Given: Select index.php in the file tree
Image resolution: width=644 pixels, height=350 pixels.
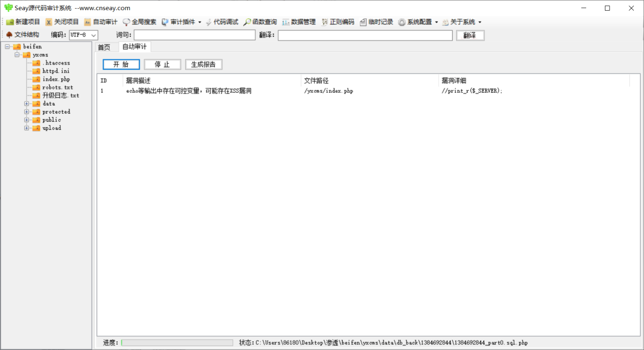Looking at the screenshot, I should coord(56,79).
